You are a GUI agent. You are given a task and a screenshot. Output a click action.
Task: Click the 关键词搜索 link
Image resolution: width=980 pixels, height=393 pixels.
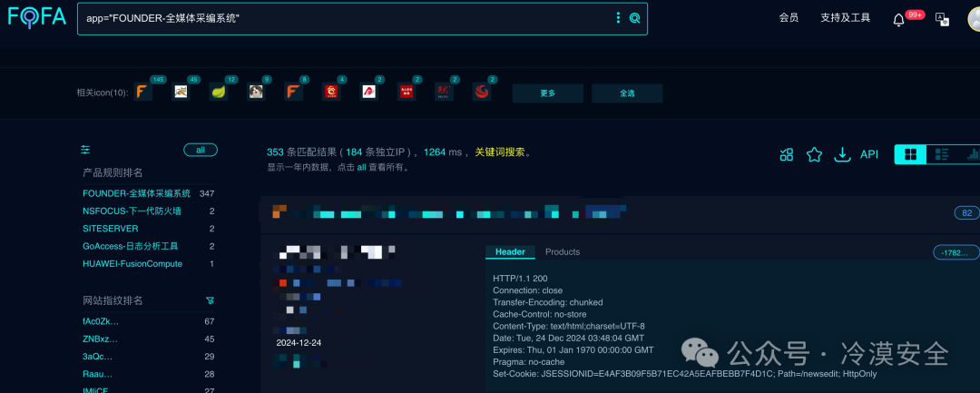click(x=500, y=152)
